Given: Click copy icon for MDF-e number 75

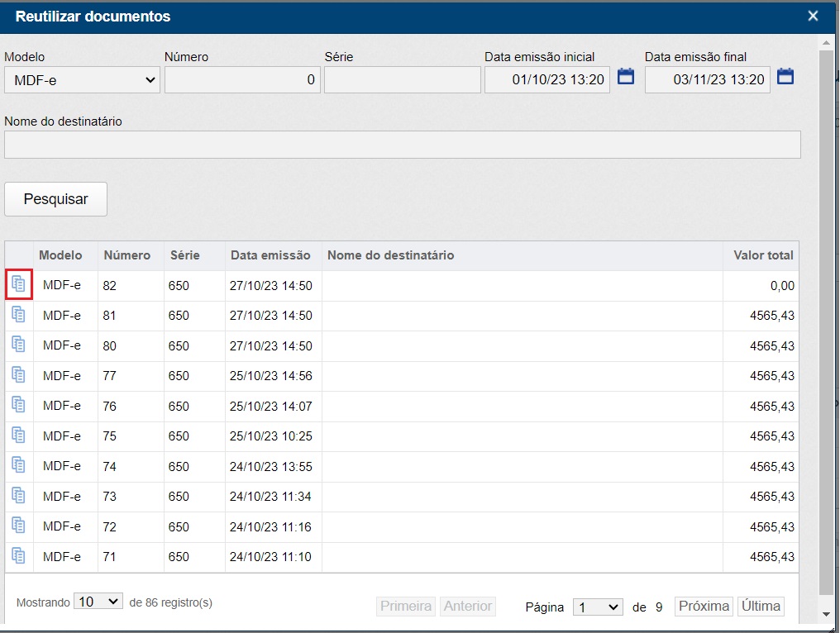Looking at the screenshot, I should 18,435.
